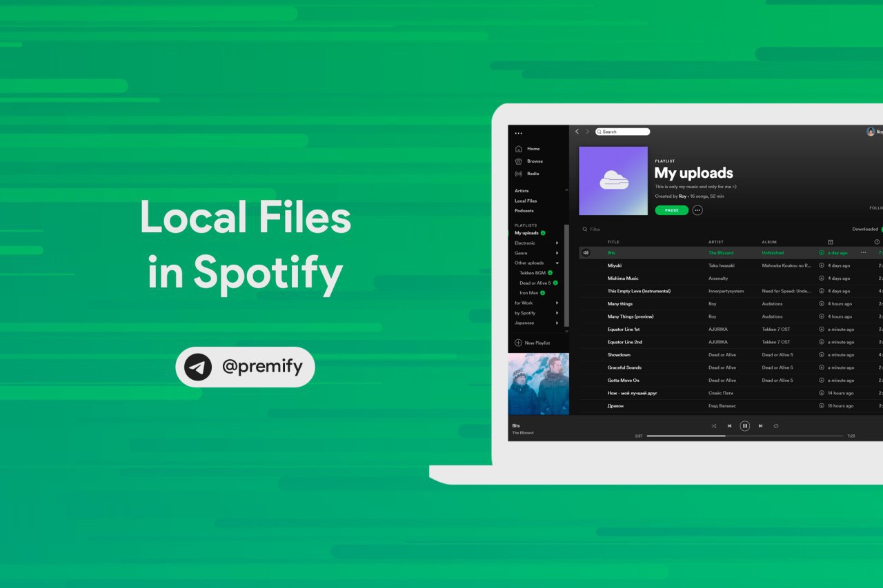Click sidebar scroll up chevron

(567, 190)
